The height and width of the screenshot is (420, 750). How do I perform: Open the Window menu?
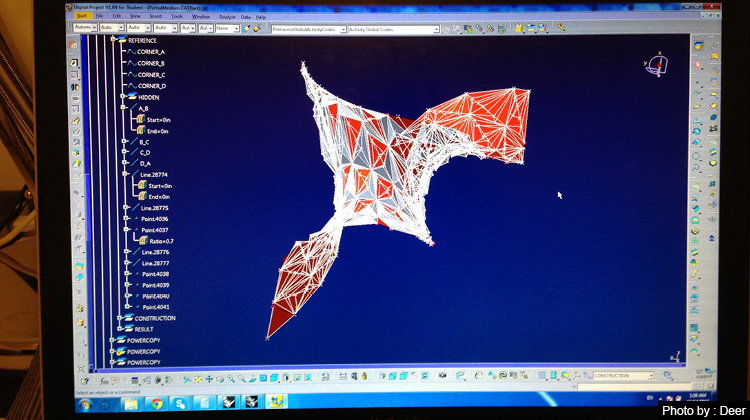click(201, 16)
